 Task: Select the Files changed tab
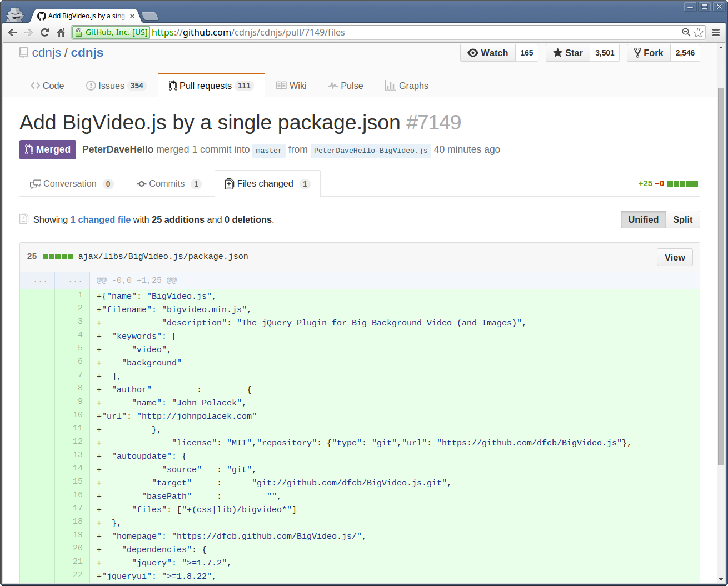click(x=267, y=184)
